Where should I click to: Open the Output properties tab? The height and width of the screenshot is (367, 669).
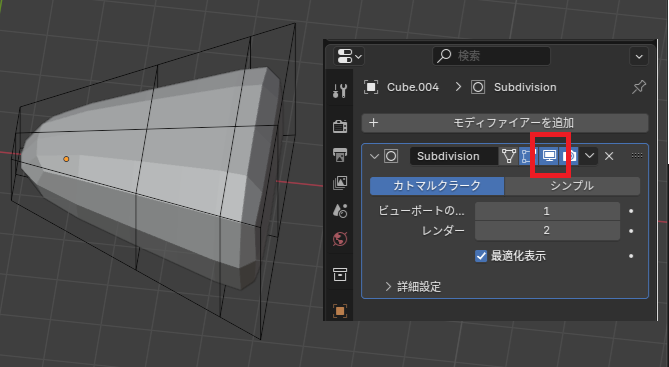point(340,154)
